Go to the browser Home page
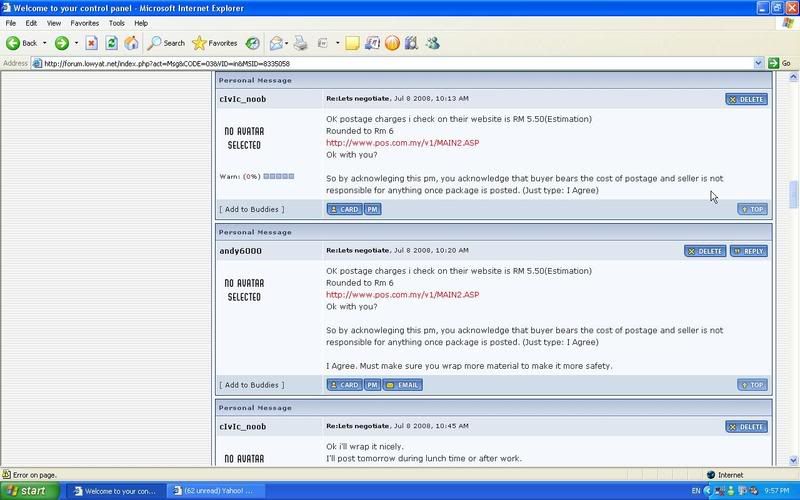The height and width of the screenshot is (500, 800). (130, 43)
